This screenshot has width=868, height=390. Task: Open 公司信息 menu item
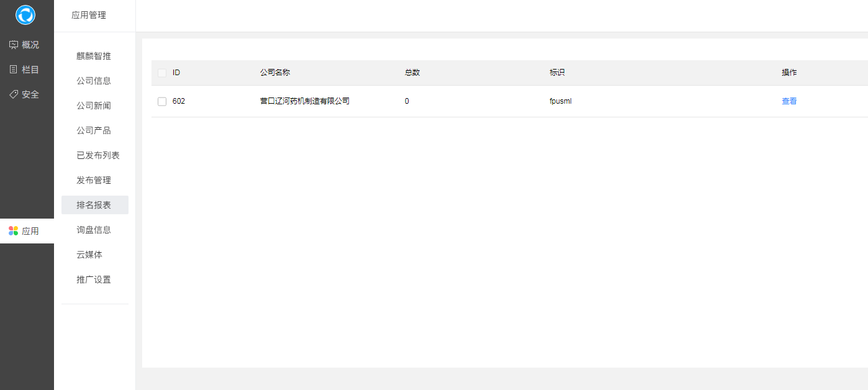(x=95, y=81)
